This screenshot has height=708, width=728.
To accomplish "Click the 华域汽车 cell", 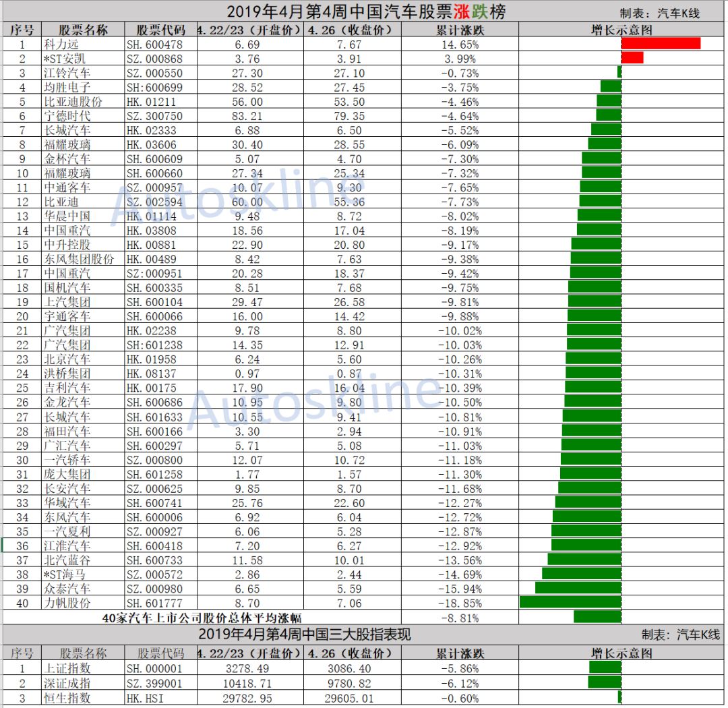I will (83, 504).
